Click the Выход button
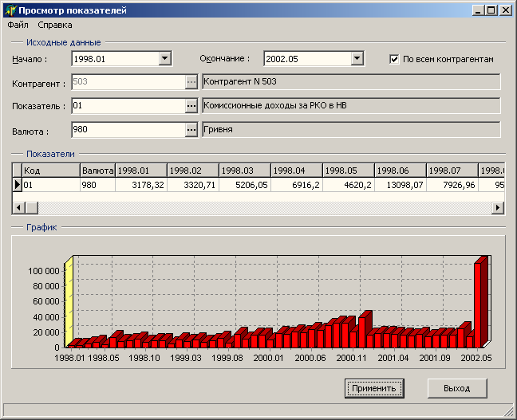 (x=457, y=388)
